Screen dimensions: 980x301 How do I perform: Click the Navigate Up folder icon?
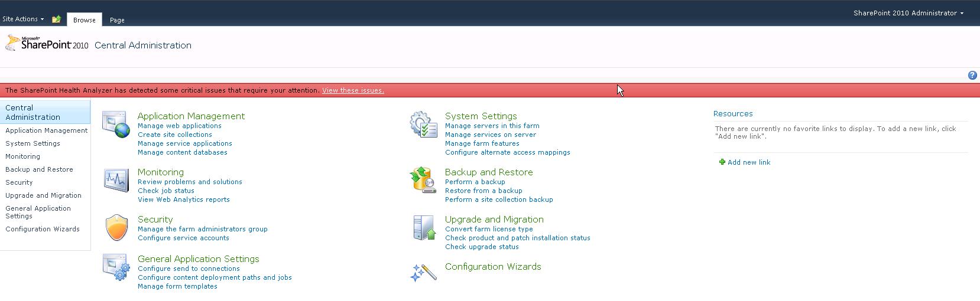(56, 19)
